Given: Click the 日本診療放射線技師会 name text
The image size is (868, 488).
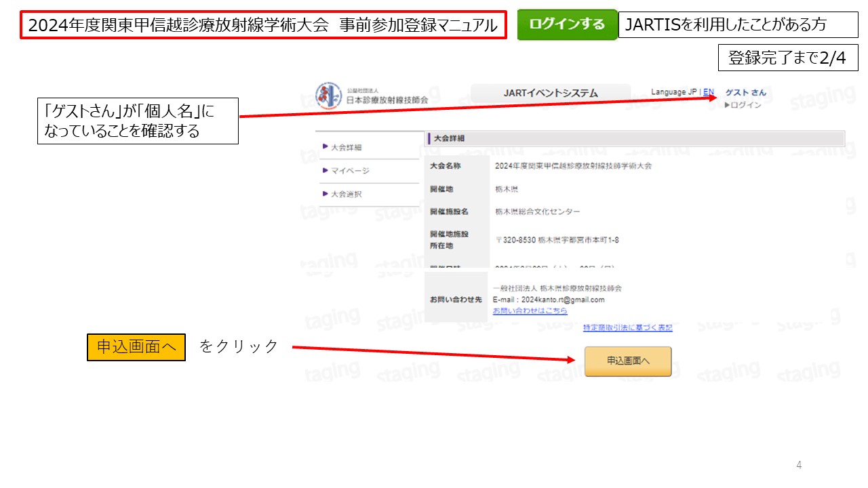Looking at the screenshot, I should pos(387,100).
